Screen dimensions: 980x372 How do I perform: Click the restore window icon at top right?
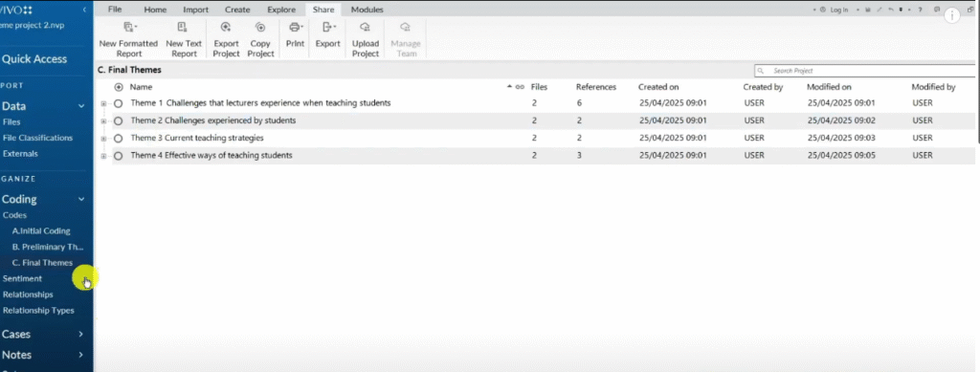tap(970, 10)
